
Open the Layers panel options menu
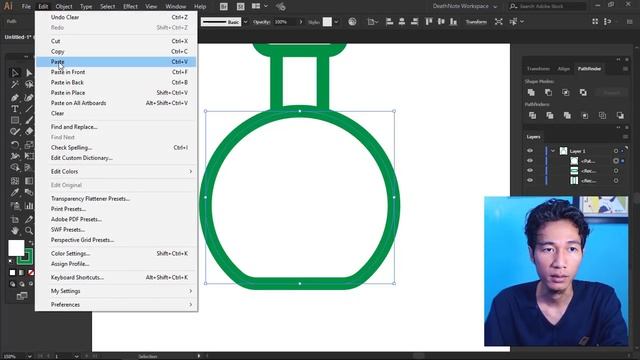(x=625, y=137)
